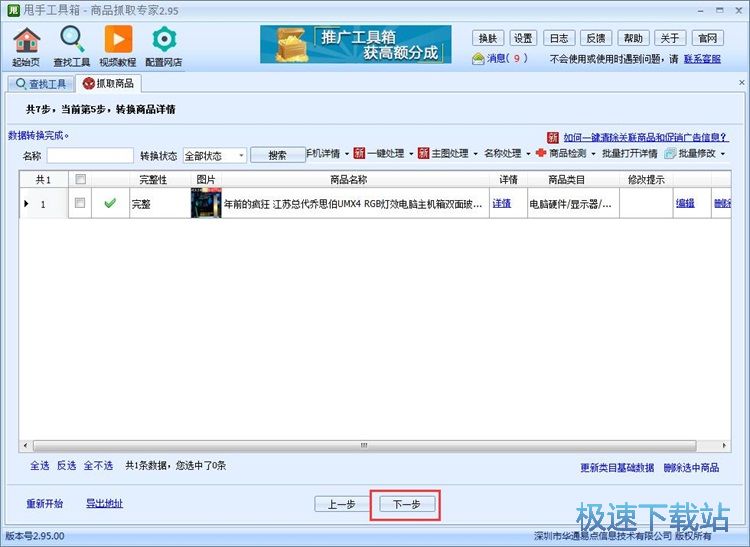Click the red 新 icon beside the help link
The width and height of the screenshot is (750, 547).
552,138
